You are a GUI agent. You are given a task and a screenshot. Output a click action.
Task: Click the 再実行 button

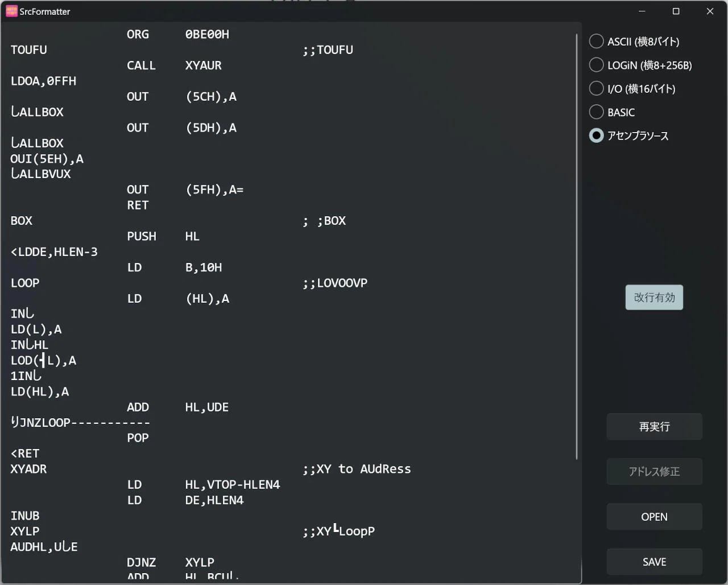click(x=654, y=427)
